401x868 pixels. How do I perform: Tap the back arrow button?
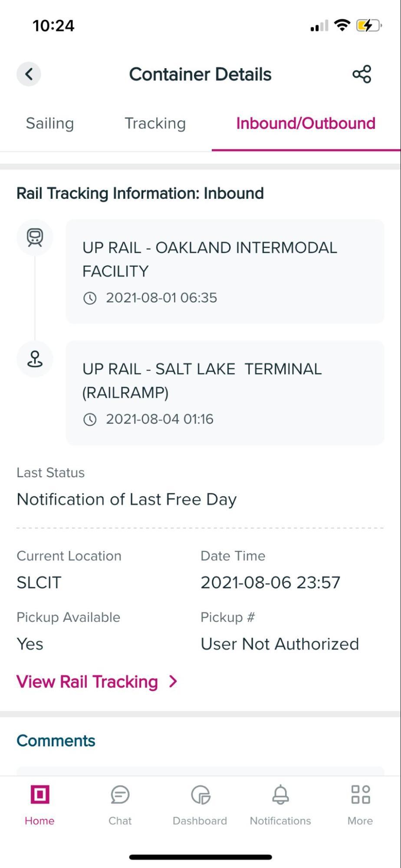[x=29, y=74]
